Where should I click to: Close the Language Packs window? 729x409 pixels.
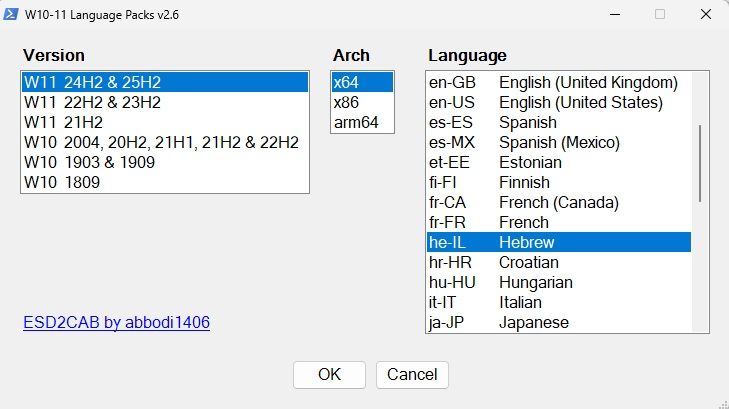[x=705, y=15]
